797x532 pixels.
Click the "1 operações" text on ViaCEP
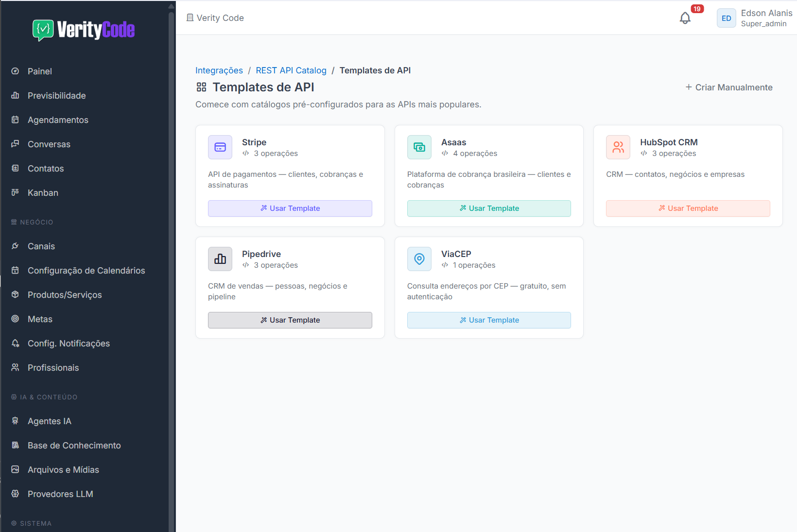coord(474,265)
